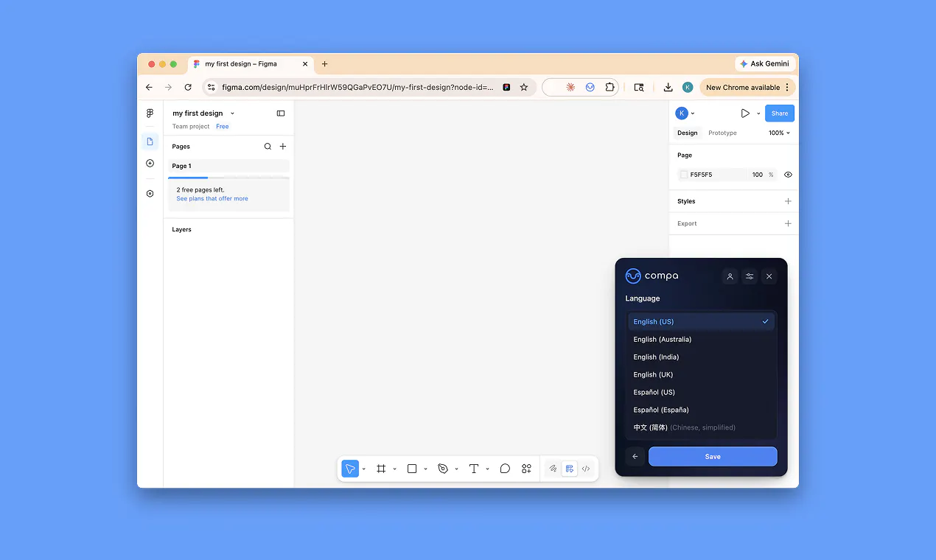Select English (Australia) language option
This screenshot has width=936, height=560.
click(x=701, y=339)
